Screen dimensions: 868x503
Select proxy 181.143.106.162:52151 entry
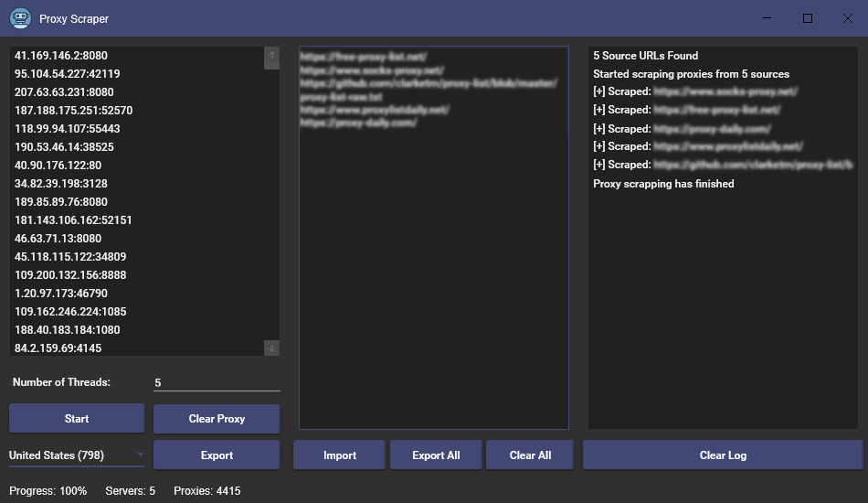tap(73, 220)
